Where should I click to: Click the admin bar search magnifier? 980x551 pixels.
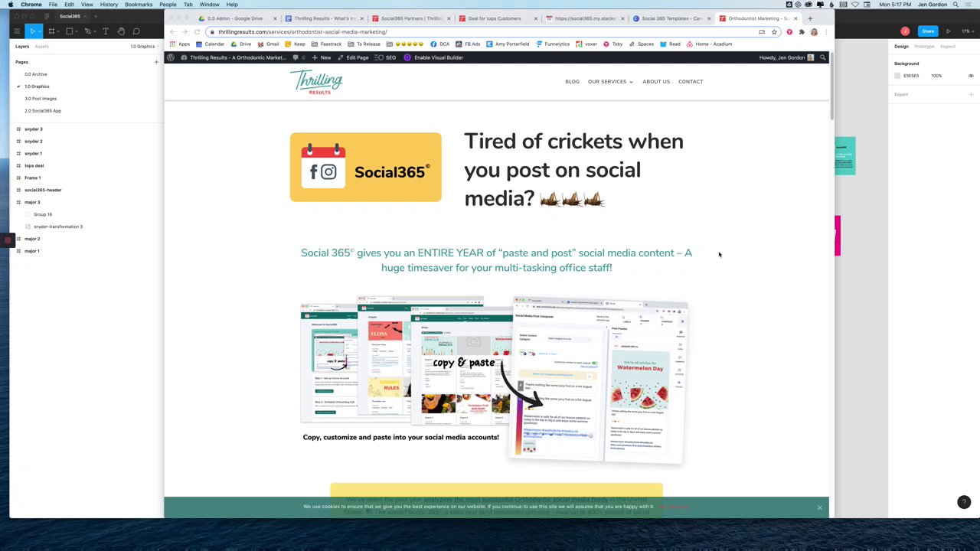pyautogui.click(x=822, y=57)
